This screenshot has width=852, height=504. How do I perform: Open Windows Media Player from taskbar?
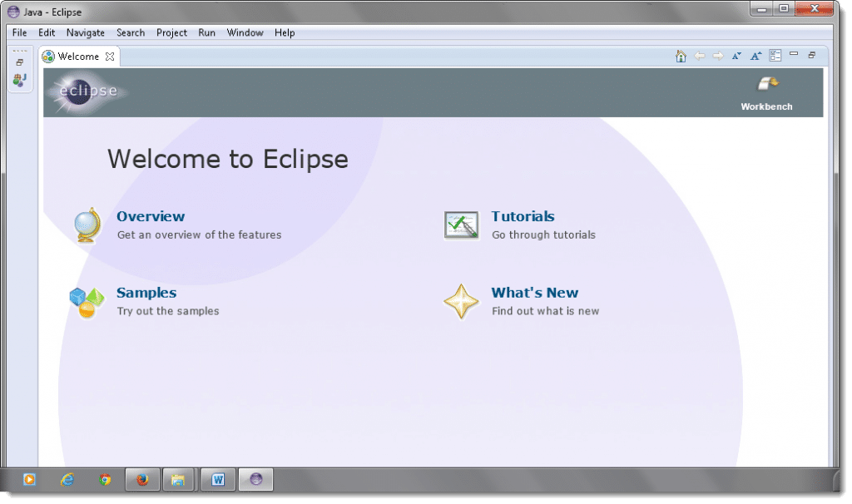[29, 480]
